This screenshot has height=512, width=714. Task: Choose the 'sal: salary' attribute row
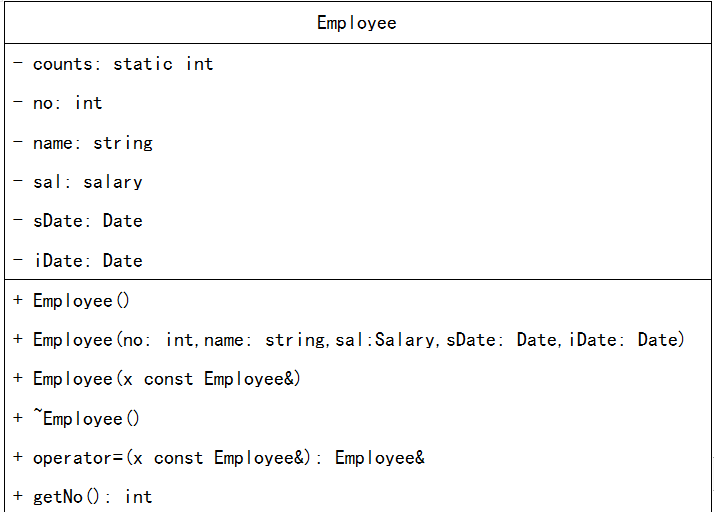pyautogui.click(x=78, y=182)
